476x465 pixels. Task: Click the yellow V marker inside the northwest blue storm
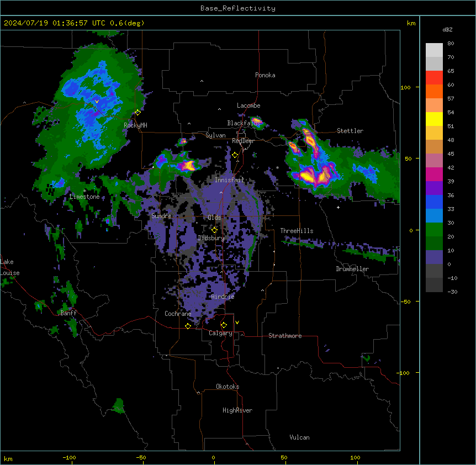[x=97, y=102]
